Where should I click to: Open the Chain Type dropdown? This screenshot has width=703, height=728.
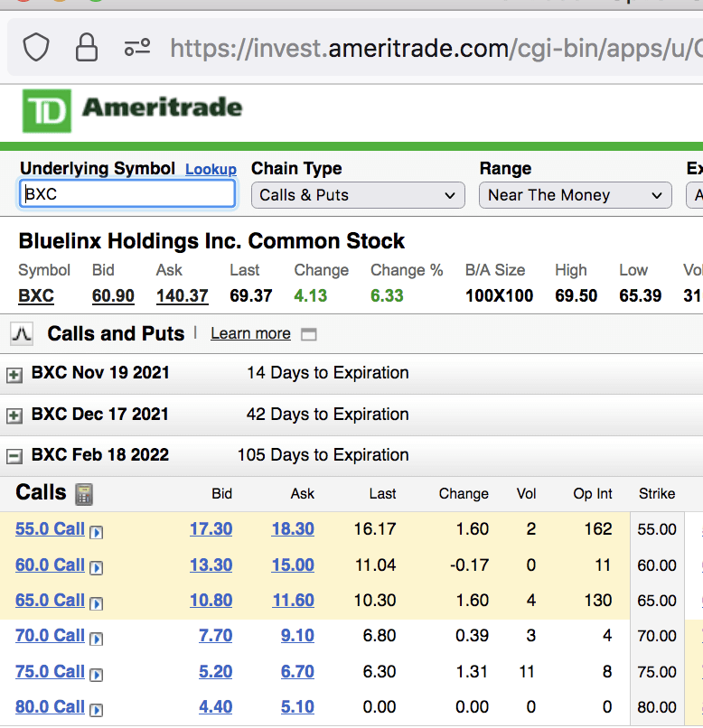point(358,195)
